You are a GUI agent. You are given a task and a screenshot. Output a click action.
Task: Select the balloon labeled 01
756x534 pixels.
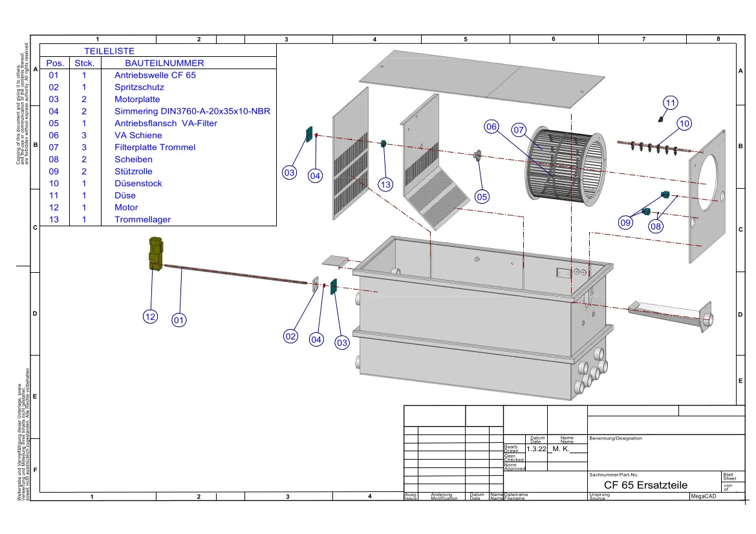click(x=179, y=319)
